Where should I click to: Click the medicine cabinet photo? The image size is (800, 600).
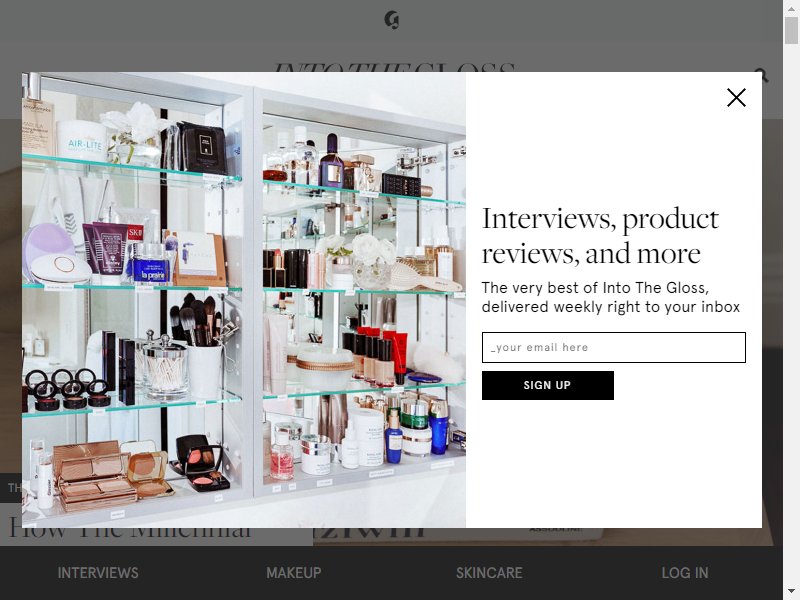click(x=244, y=299)
